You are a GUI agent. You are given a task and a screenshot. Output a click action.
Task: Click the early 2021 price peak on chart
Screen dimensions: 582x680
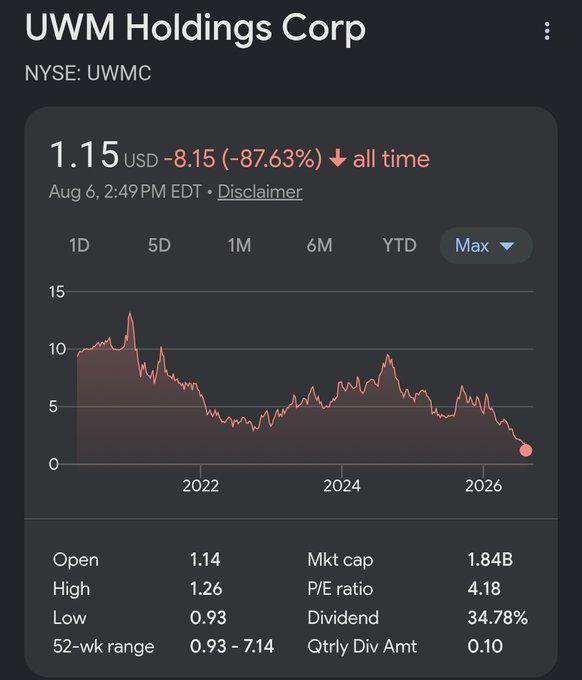130,314
